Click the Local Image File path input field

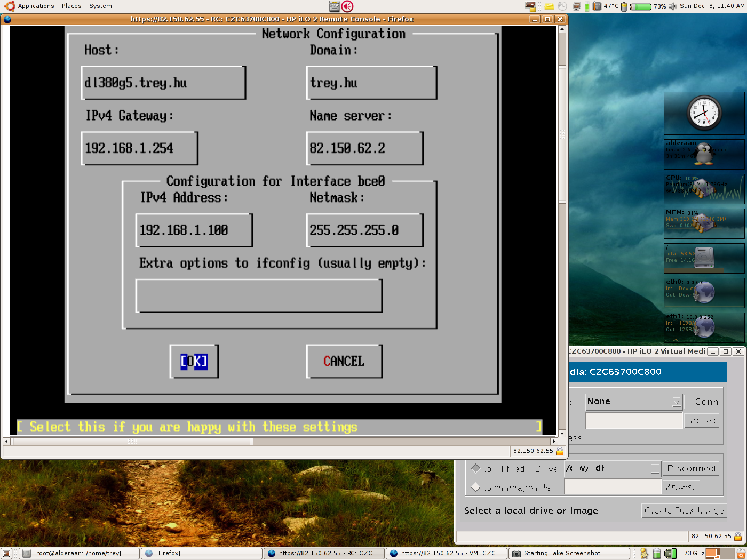[x=613, y=487]
